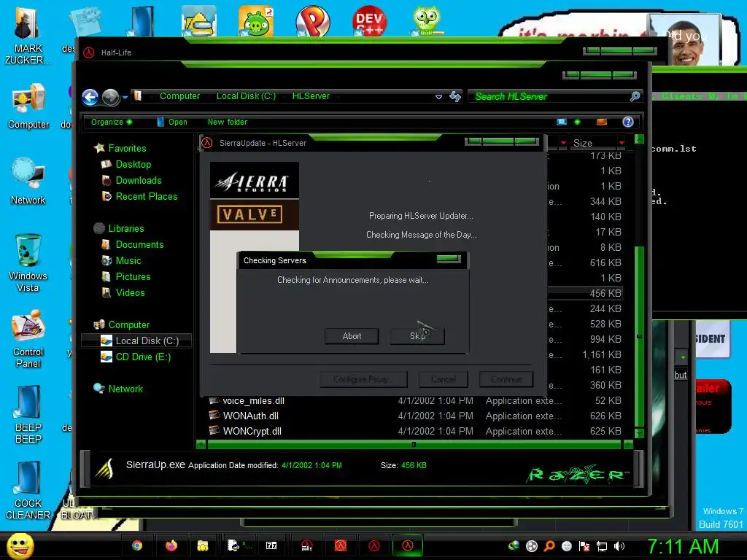Viewport: 747px width, 560px height.
Task: Select the WONCrypt.dll file
Action: (x=252, y=432)
